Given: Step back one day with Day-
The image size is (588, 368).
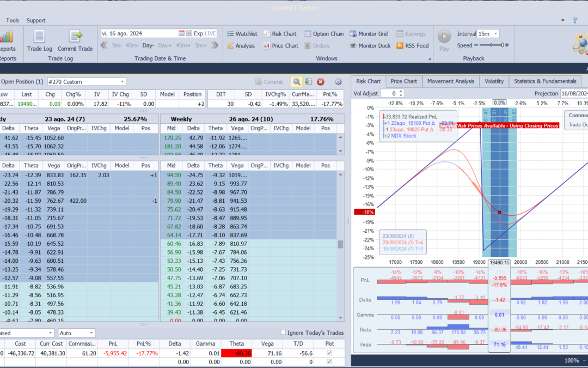Looking at the screenshot, I should click(x=148, y=45).
